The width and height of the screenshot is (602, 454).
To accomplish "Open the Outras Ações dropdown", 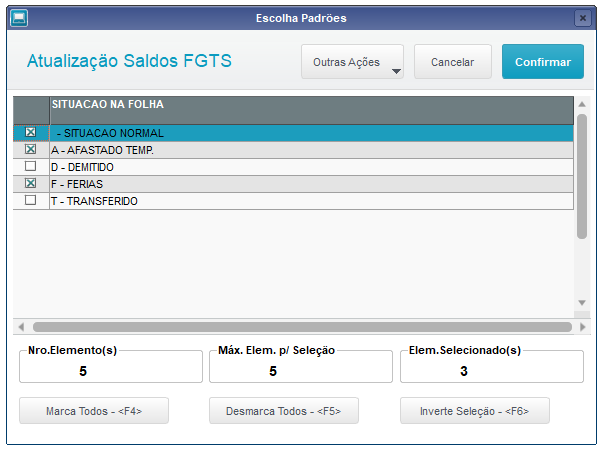I will pyautogui.click(x=352, y=62).
